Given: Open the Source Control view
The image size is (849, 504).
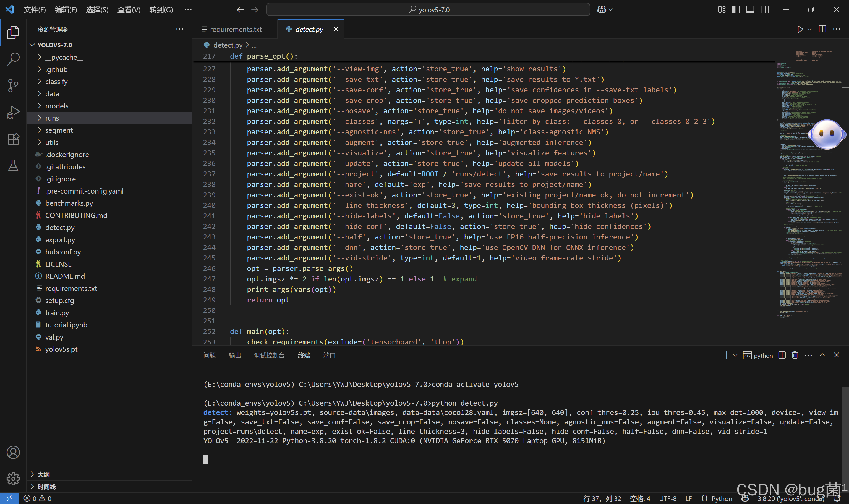Looking at the screenshot, I should (x=13, y=85).
